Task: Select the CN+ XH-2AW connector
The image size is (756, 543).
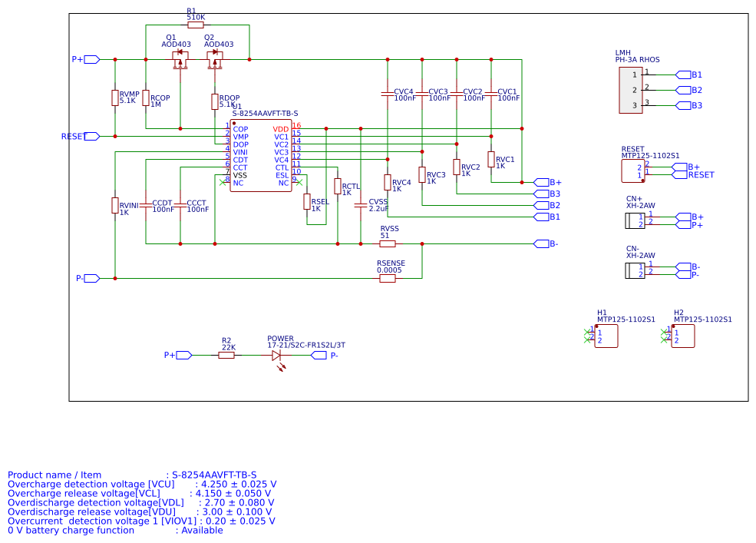Action: click(x=635, y=221)
